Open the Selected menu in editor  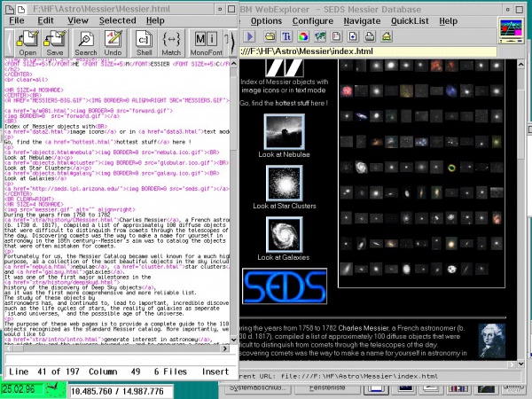point(117,19)
